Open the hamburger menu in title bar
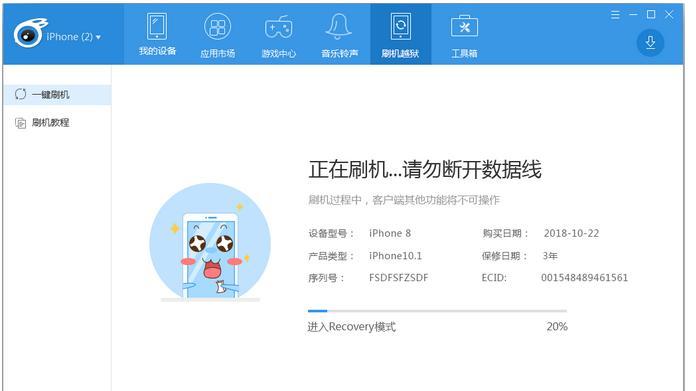This screenshot has width=696, height=391. 615,15
